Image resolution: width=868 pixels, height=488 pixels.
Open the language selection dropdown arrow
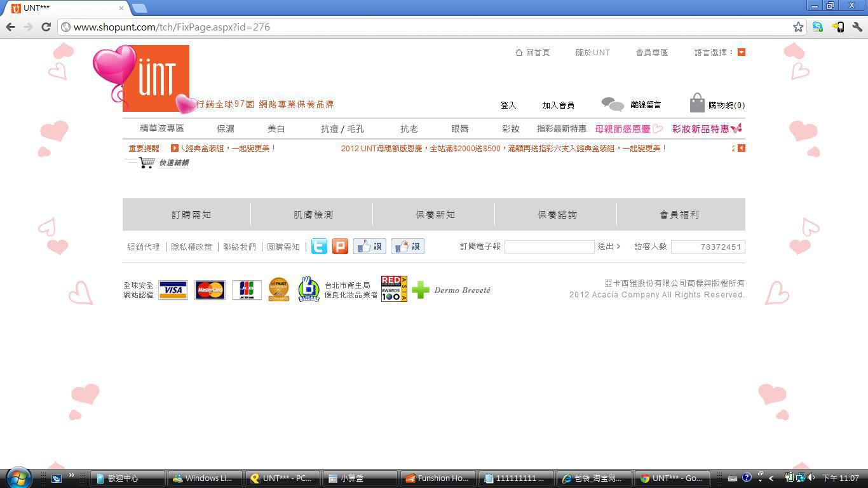click(x=741, y=52)
